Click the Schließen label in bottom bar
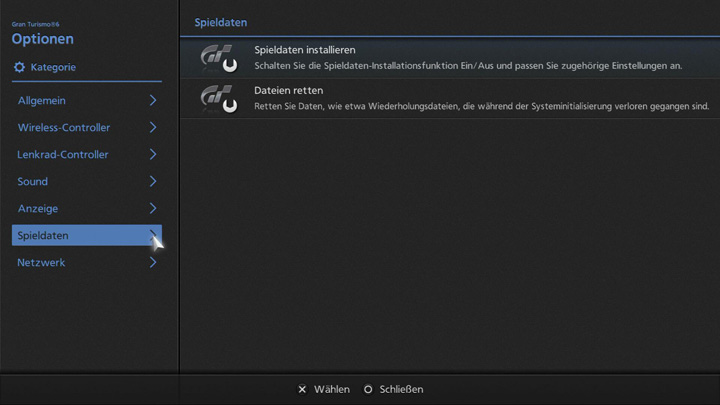This screenshot has height=405, width=720. (401, 389)
